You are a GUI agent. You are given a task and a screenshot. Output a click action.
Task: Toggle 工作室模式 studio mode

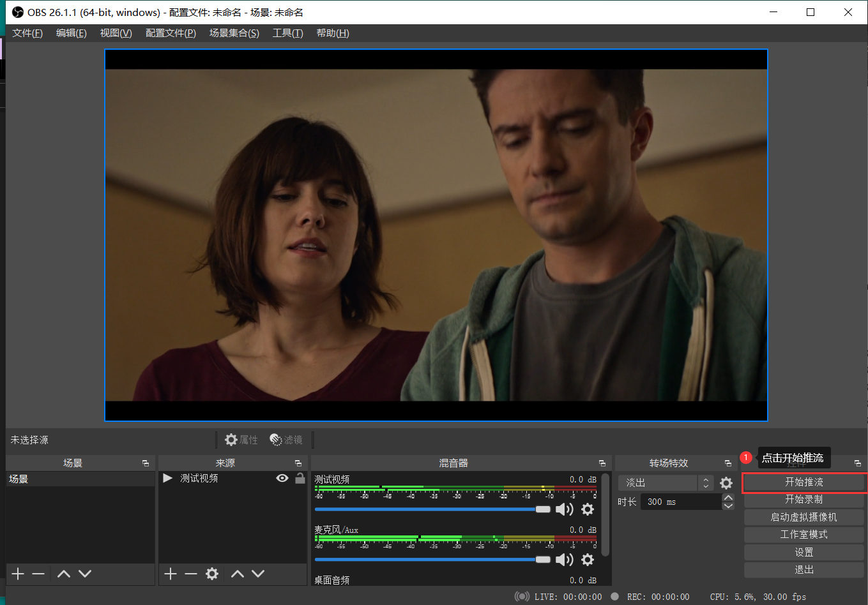(803, 535)
